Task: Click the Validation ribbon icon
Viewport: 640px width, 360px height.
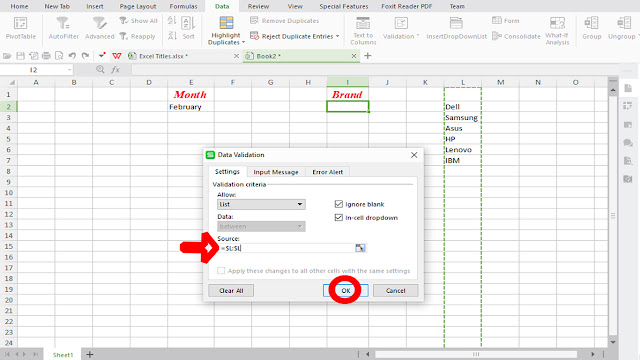Action: [x=401, y=23]
